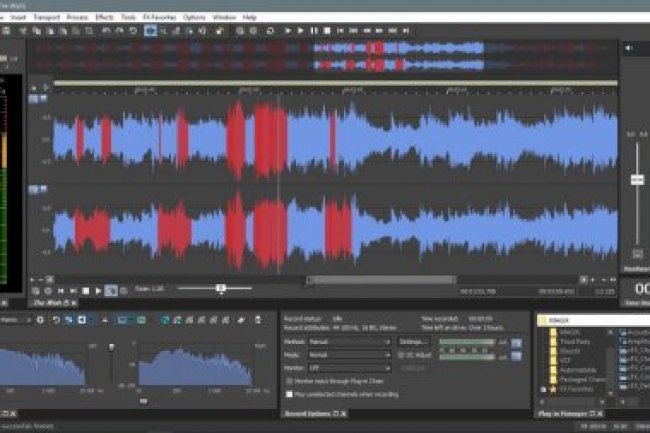Open the Effects menu

pyautogui.click(x=104, y=17)
